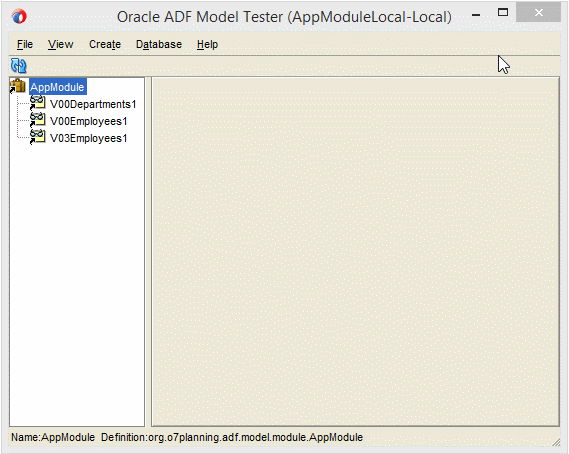Click the status bar definition text
Screen dimensions: 569x454
pyautogui.click(x=232, y=437)
